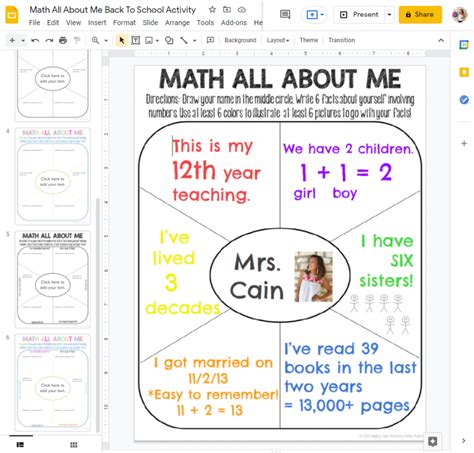Rename the presentation title

pos(113,10)
